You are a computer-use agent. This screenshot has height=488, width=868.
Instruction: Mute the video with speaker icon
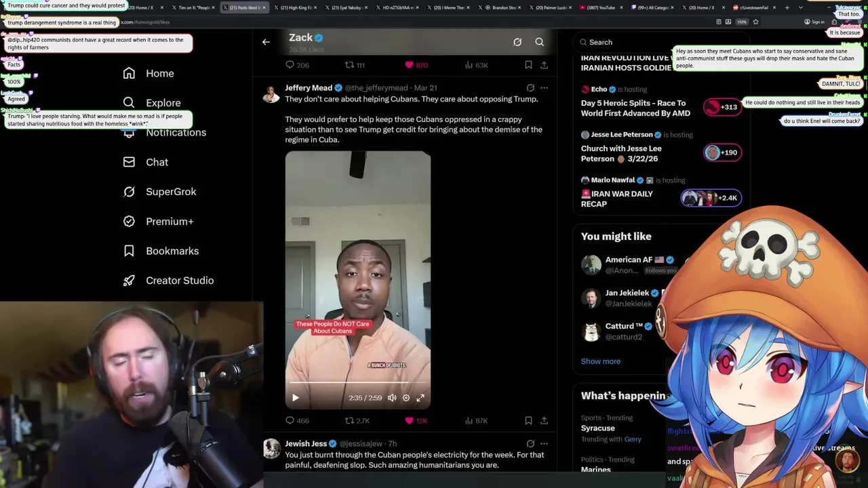392,398
